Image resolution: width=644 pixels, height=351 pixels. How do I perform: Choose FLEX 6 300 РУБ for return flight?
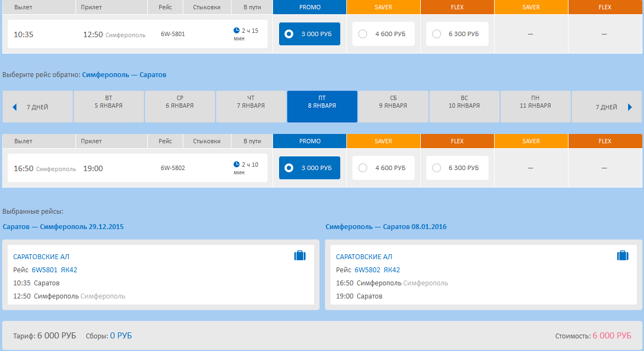click(x=457, y=168)
